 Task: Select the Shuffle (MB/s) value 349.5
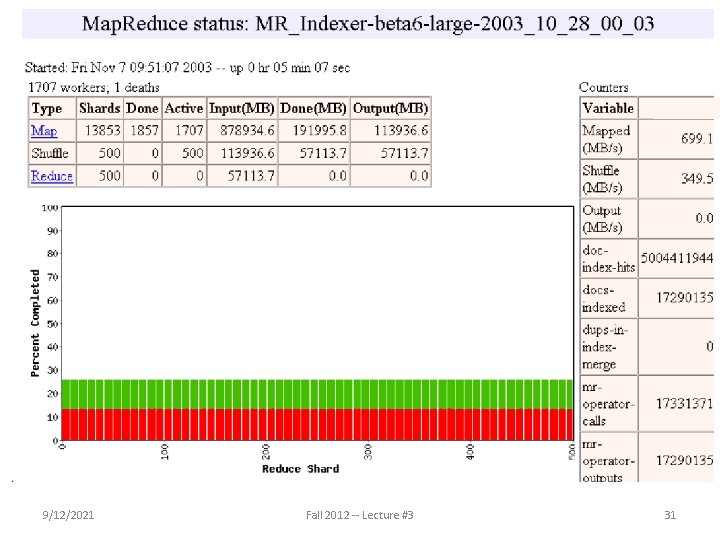coord(697,179)
